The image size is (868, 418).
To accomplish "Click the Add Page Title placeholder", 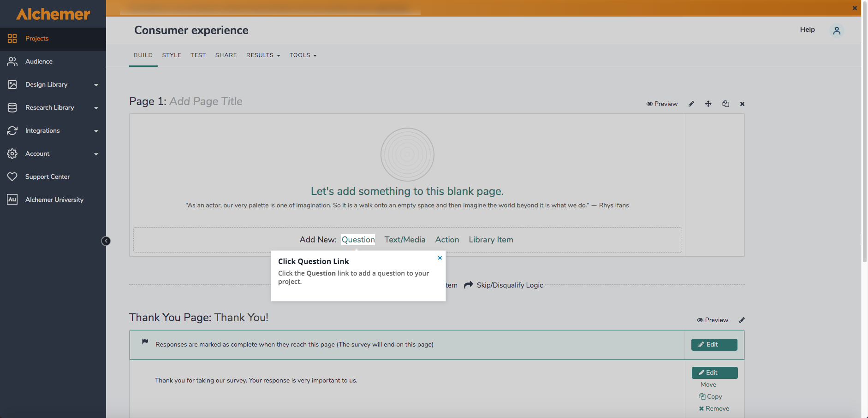I will (206, 101).
